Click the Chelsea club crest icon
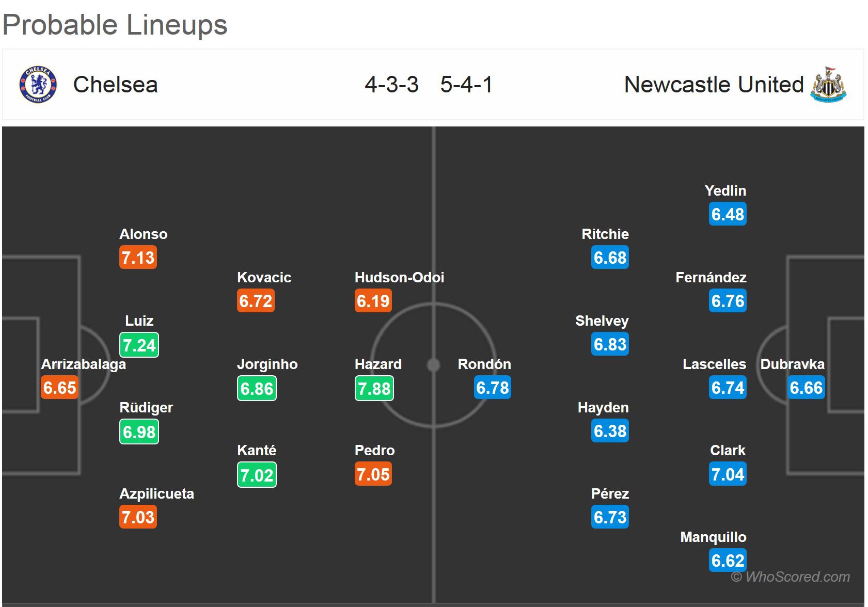The width and height of the screenshot is (868, 607). [38, 84]
